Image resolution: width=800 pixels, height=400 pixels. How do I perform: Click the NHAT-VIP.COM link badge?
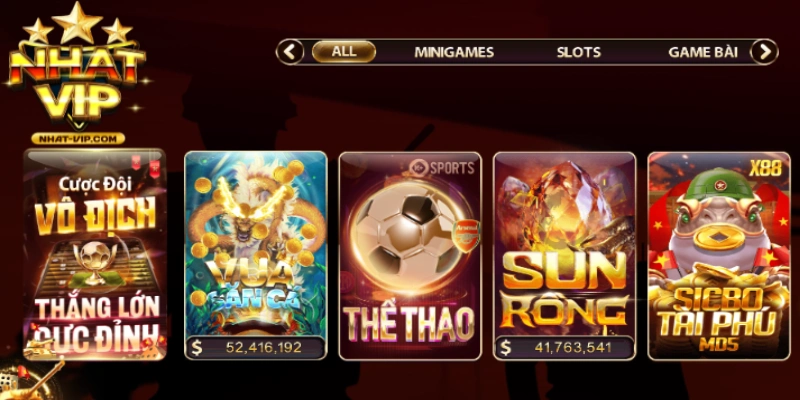pyautogui.click(x=78, y=139)
